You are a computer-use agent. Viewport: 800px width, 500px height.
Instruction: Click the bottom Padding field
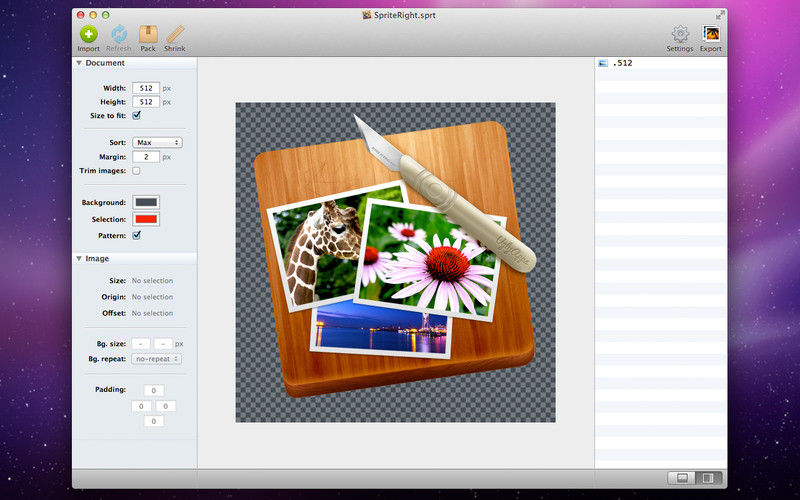coord(154,421)
